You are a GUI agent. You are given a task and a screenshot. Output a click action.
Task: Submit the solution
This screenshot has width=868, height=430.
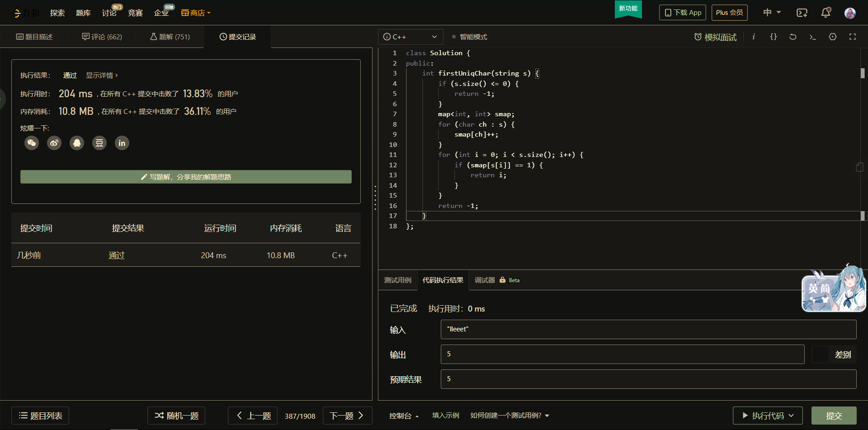pos(834,416)
